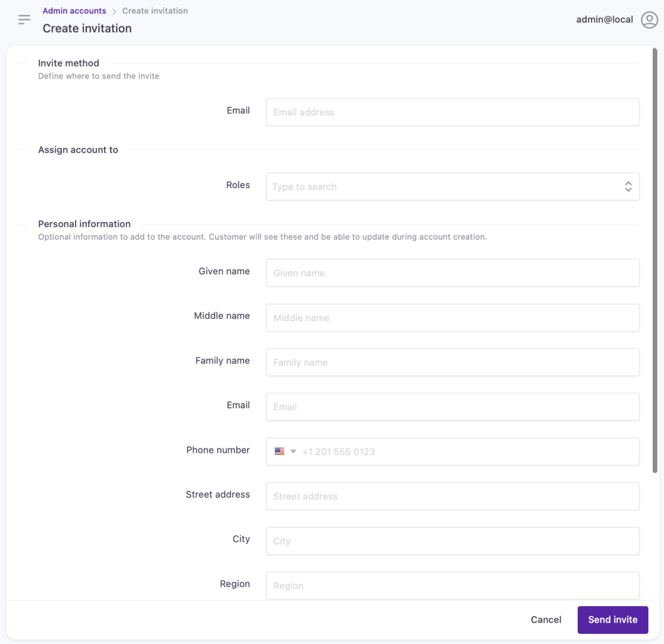The image size is (664, 644).
Task: Expand the phone country code arrow
Action: (293, 452)
